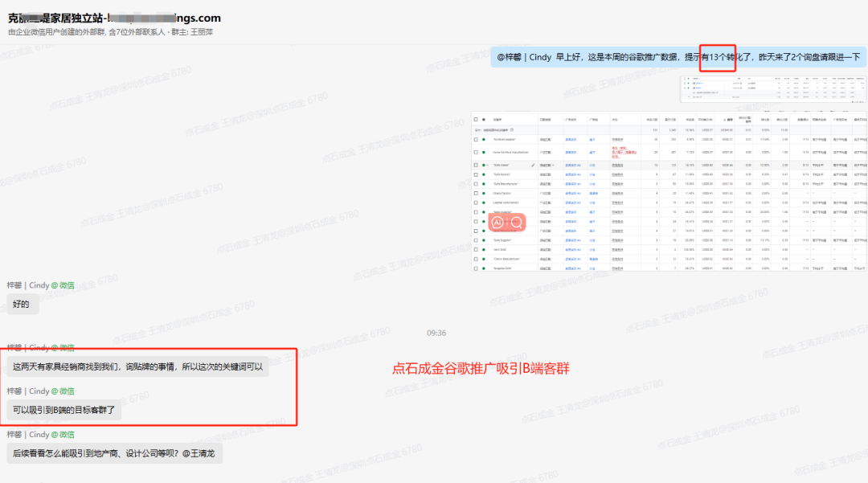Tick the "Sofa Factory" row checkbox

(x=476, y=174)
